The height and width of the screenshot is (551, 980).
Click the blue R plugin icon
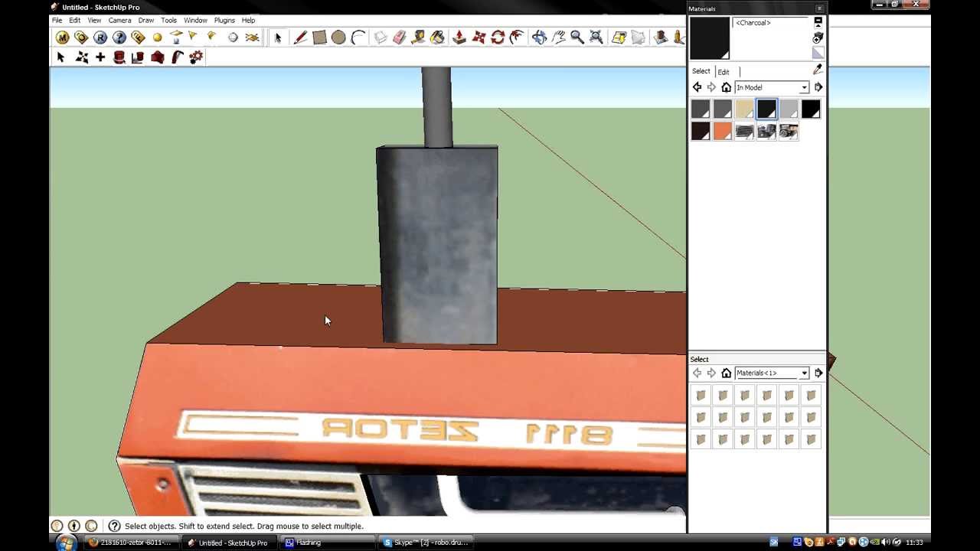[100, 37]
